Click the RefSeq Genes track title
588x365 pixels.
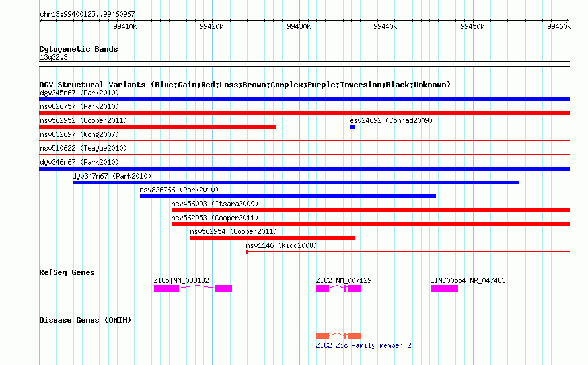tap(67, 272)
